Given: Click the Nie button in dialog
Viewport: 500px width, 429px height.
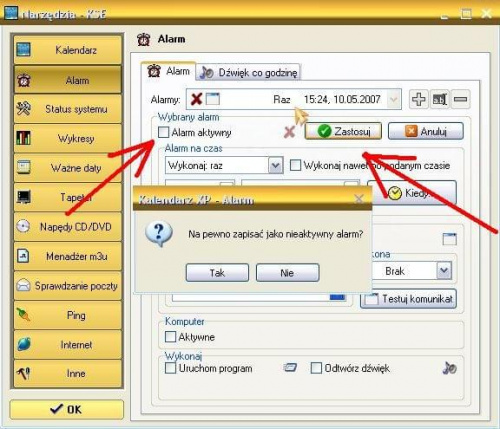Looking at the screenshot, I should point(287,273).
